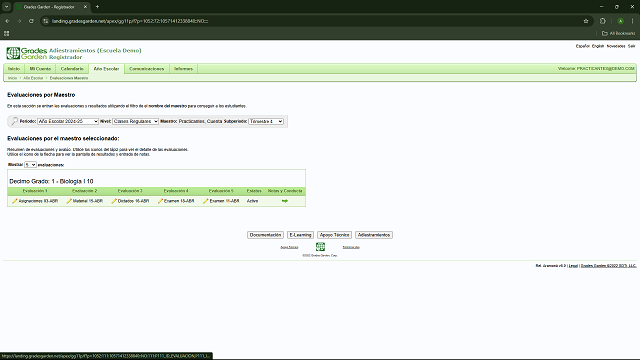Open Grades Garden ©2022 footer link
Image resolution: width=640 pixels, height=360 pixels.
click(609, 266)
